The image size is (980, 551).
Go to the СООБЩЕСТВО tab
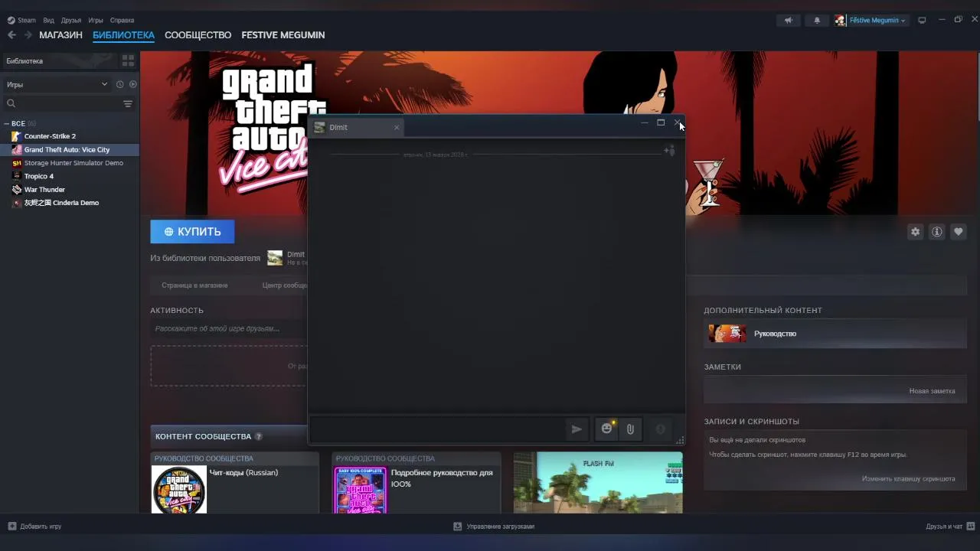click(198, 35)
